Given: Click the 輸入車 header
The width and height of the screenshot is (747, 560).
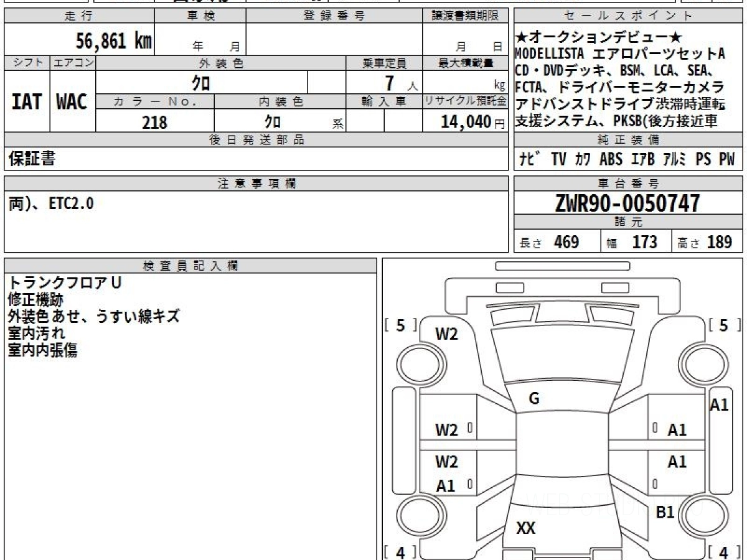Looking at the screenshot, I should tap(385, 101).
